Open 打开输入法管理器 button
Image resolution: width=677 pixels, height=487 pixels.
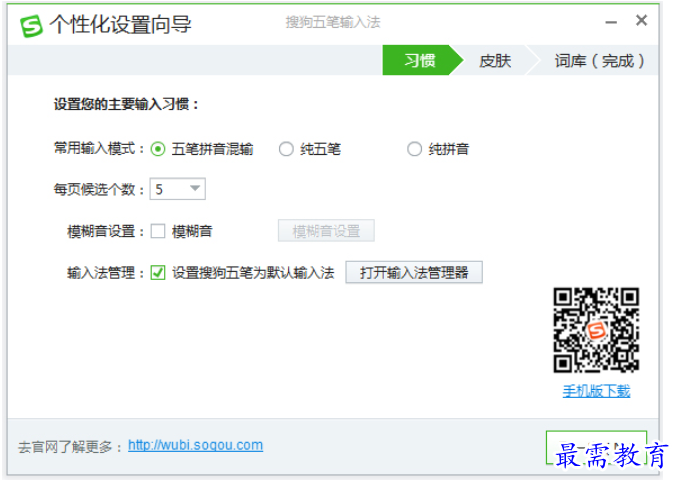[x=414, y=272]
